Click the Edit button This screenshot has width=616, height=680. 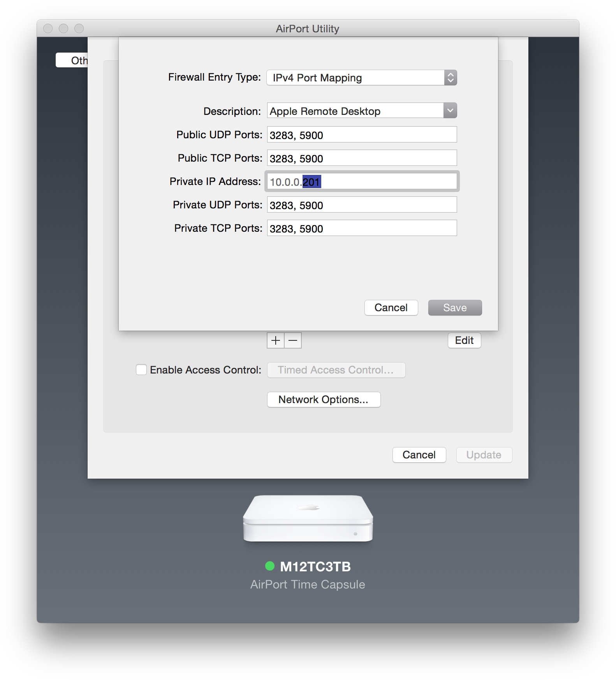pos(464,340)
